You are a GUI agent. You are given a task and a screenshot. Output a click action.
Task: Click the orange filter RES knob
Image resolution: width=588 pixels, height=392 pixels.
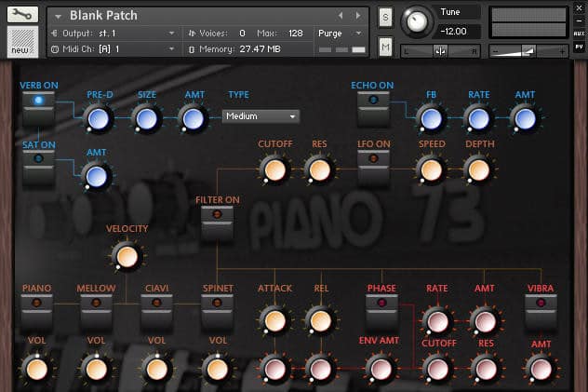point(319,170)
